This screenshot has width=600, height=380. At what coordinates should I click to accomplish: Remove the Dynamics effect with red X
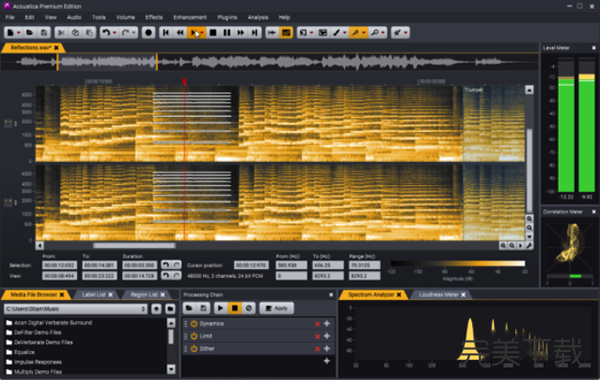pyautogui.click(x=317, y=324)
